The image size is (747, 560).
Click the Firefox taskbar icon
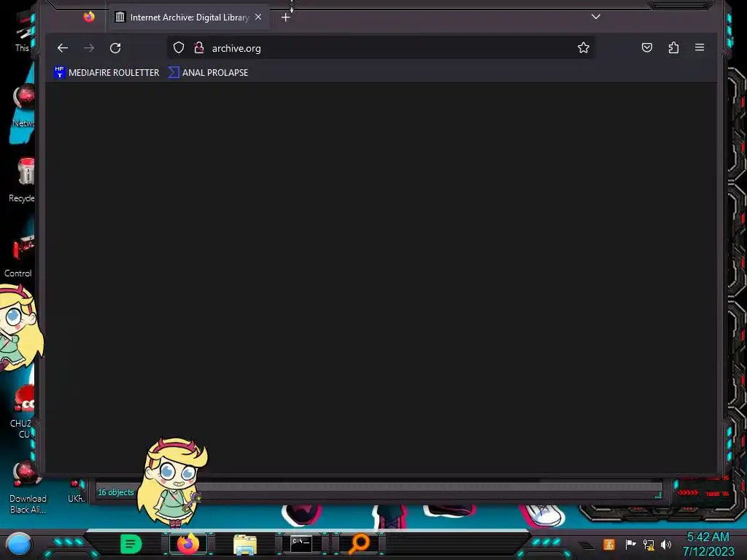pyautogui.click(x=188, y=544)
